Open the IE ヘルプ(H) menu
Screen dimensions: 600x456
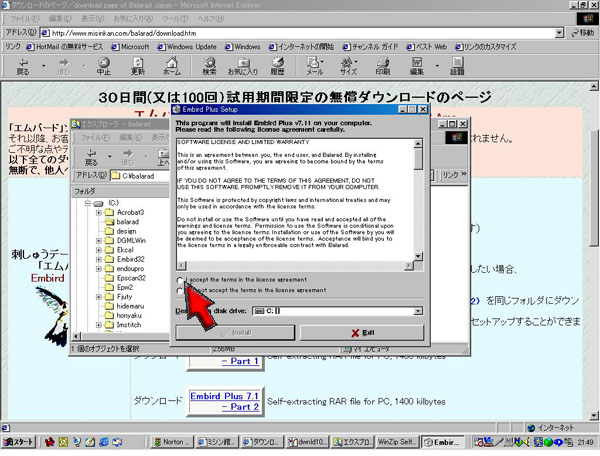click(211, 18)
